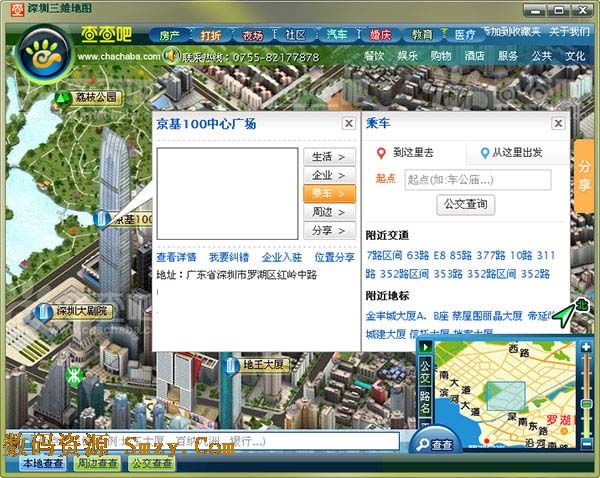Click the magnifier 查查 search button

tap(435, 443)
